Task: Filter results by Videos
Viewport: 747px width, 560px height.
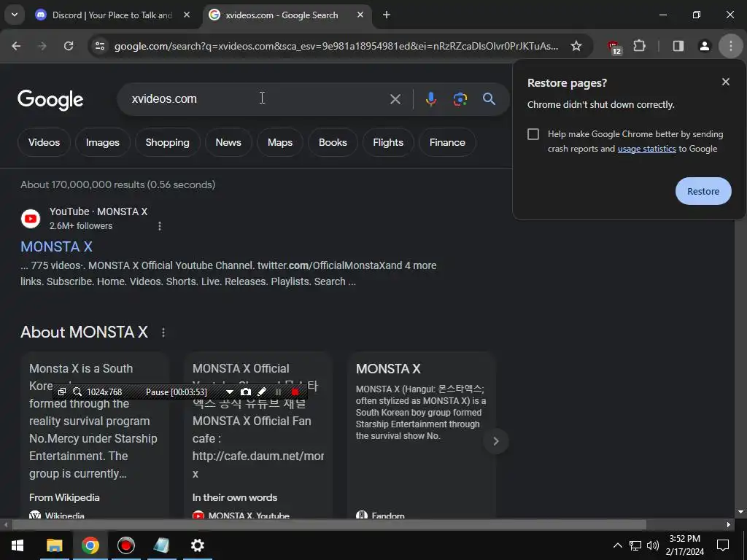Action: coord(44,142)
